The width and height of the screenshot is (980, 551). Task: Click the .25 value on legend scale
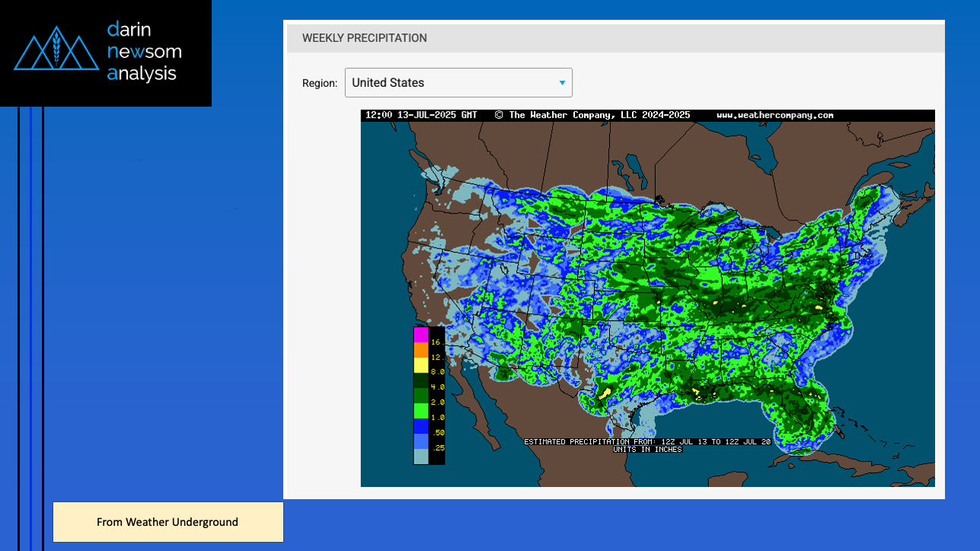point(437,448)
